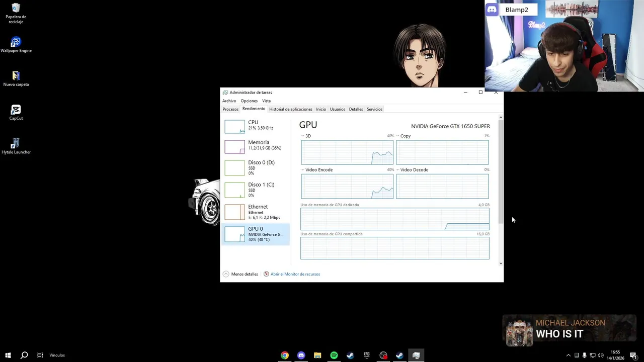Click the Vínculos taskbar toolbar

point(57,355)
